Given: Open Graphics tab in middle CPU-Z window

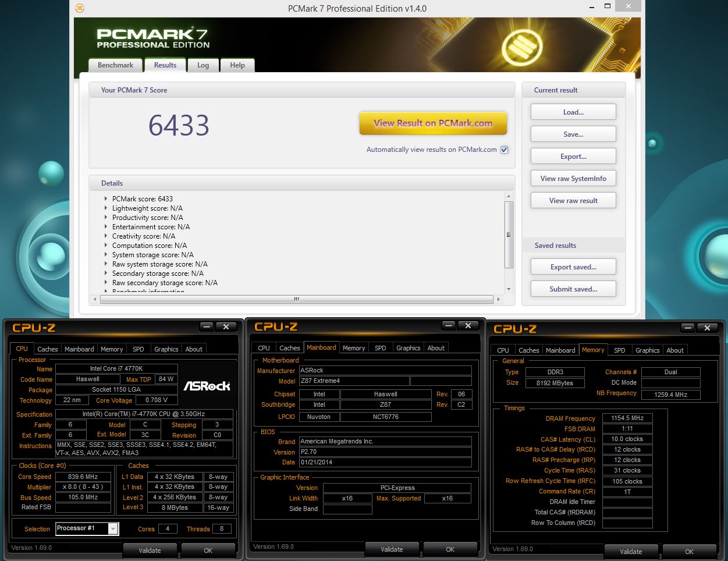Looking at the screenshot, I should pos(409,348).
